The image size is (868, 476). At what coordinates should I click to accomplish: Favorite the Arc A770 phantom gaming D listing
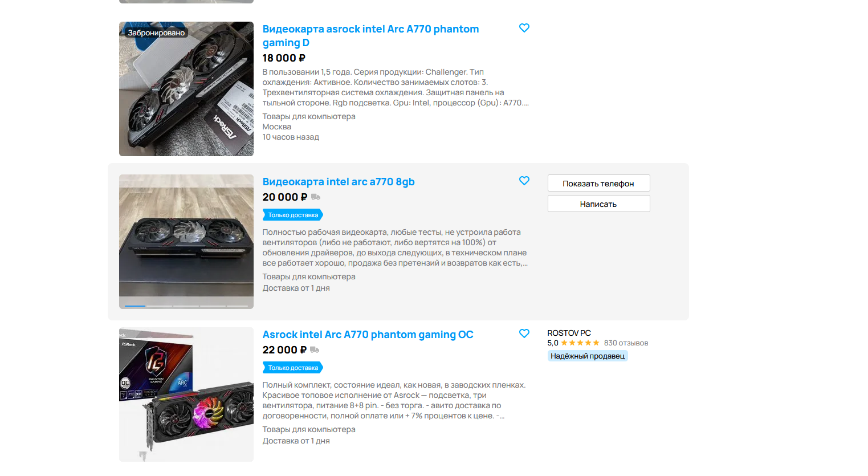pos(524,28)
